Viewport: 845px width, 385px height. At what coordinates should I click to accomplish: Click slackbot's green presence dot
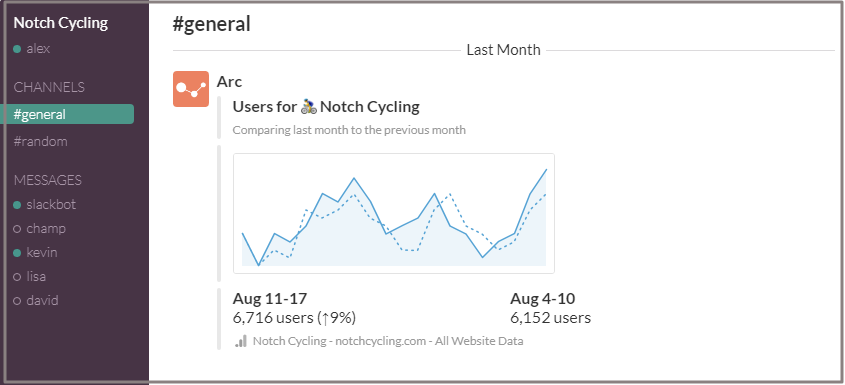[17, 205]
